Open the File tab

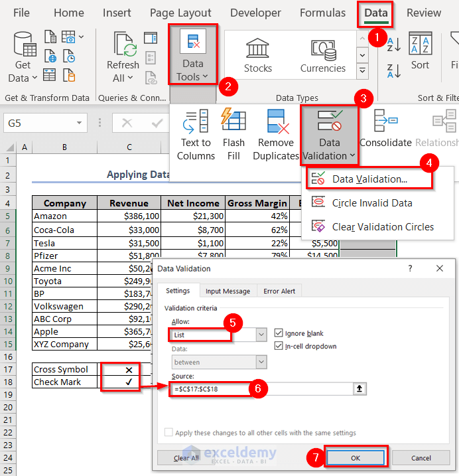(21, 13)
